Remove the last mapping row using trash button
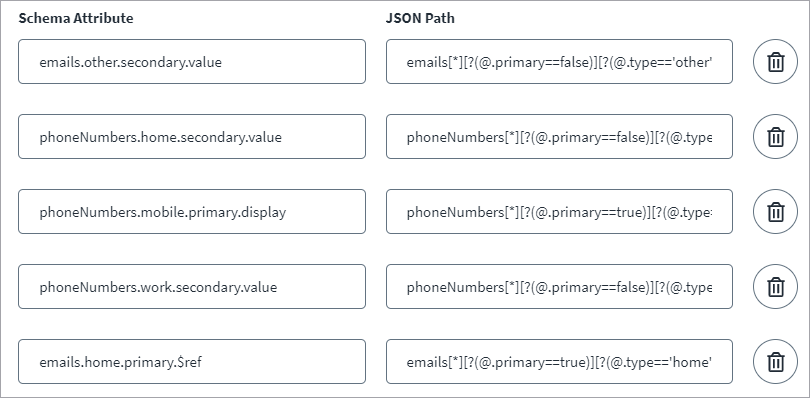810x398 pixels. [x=775, y=361]
